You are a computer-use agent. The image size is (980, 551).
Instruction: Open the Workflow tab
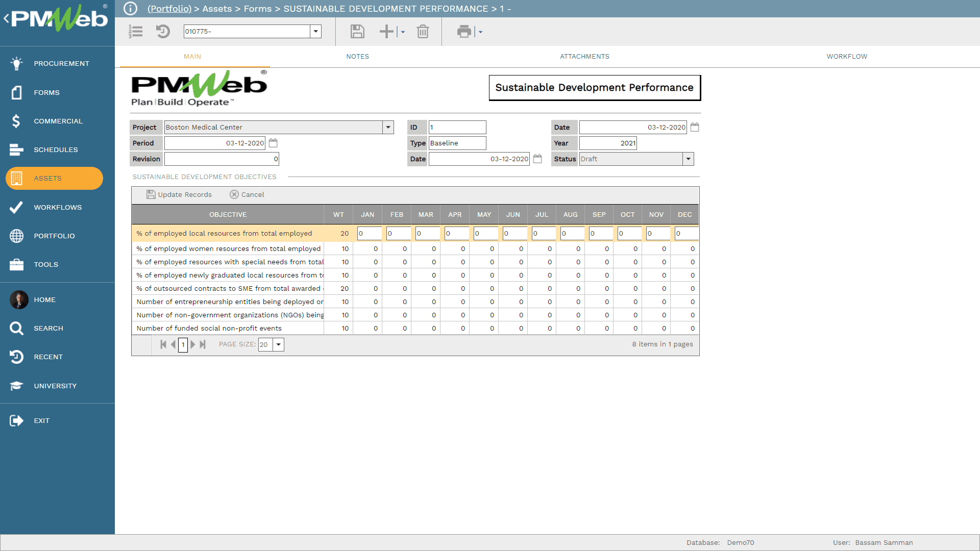click(847, 57)
